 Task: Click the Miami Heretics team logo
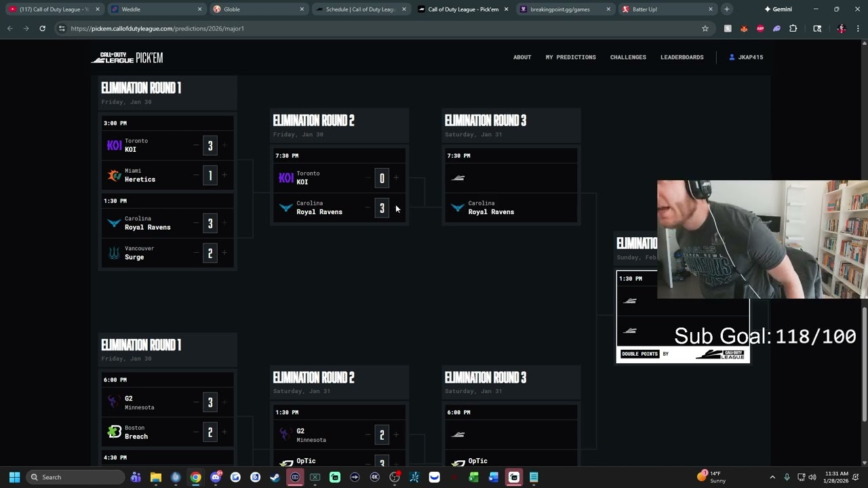tap(114, 175)
